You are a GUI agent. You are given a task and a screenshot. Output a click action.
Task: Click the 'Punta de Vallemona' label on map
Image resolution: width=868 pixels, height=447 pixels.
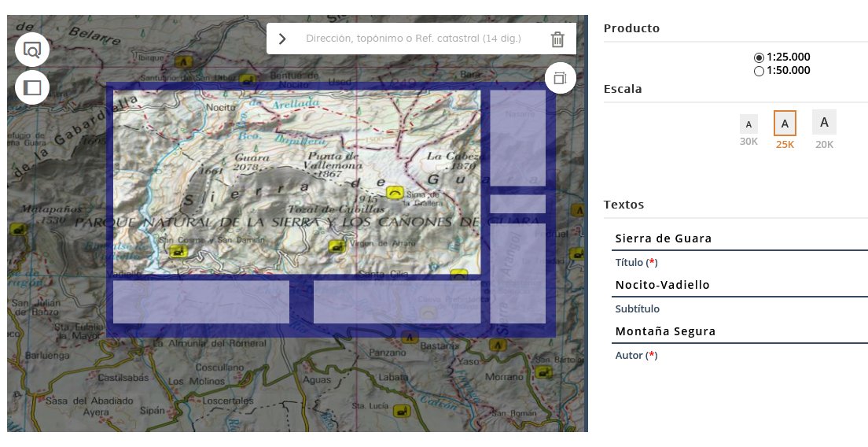[x=333, y=161]
